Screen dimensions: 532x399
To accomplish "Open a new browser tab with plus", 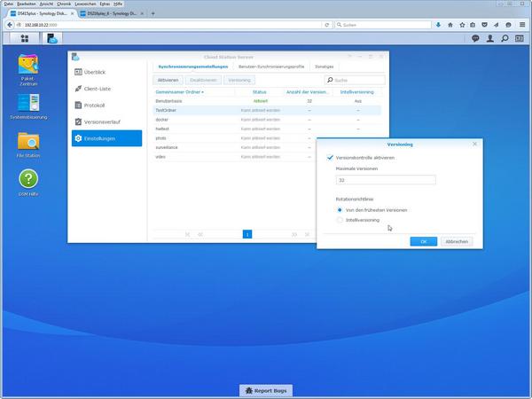I will coord(153,13).
